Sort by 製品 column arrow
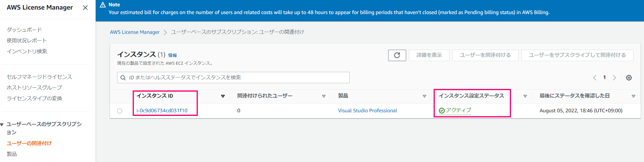Screen dimensions: 644x162 pos(424,96)
